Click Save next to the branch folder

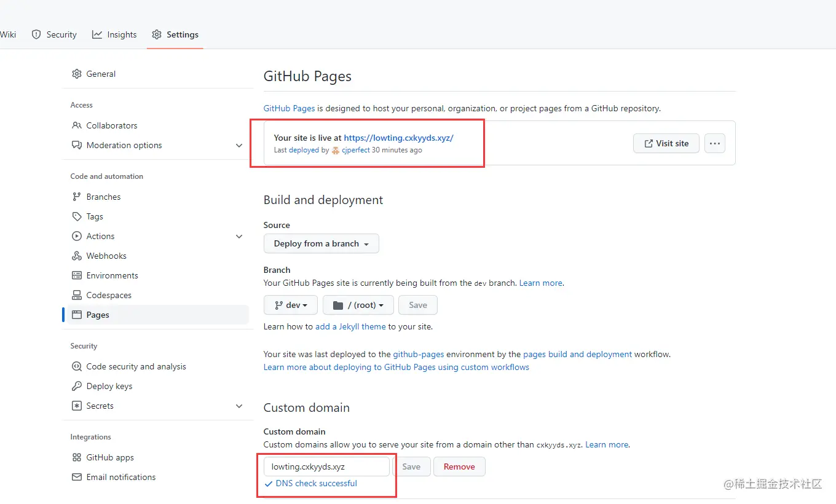(x=418, y=305)
